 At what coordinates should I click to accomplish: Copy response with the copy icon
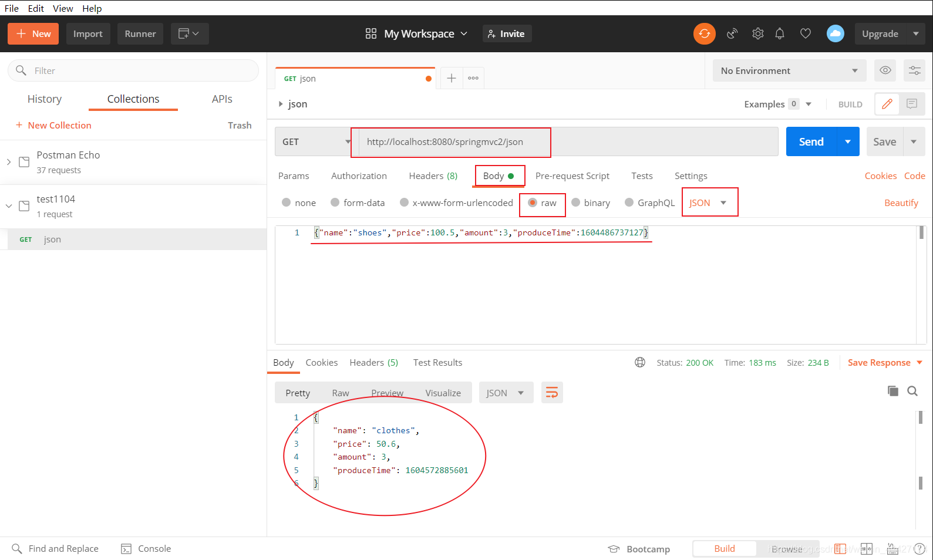(893, 391)
